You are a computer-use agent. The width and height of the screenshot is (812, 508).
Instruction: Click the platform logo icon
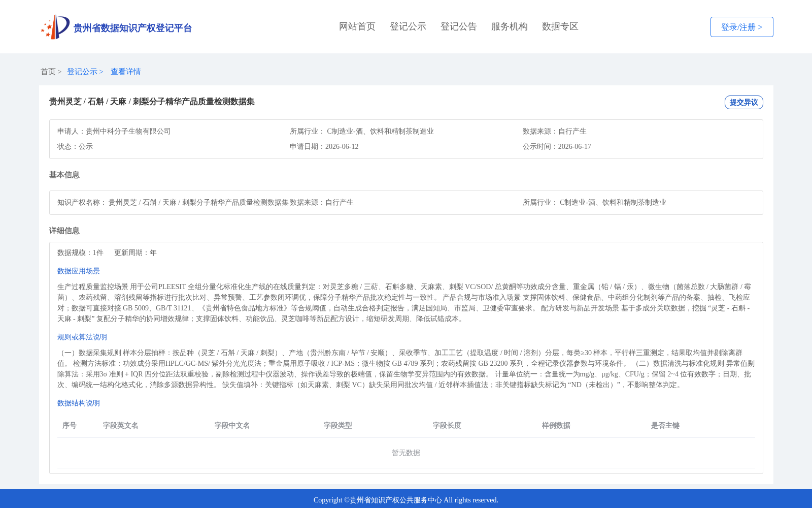[x=55, y=27]
